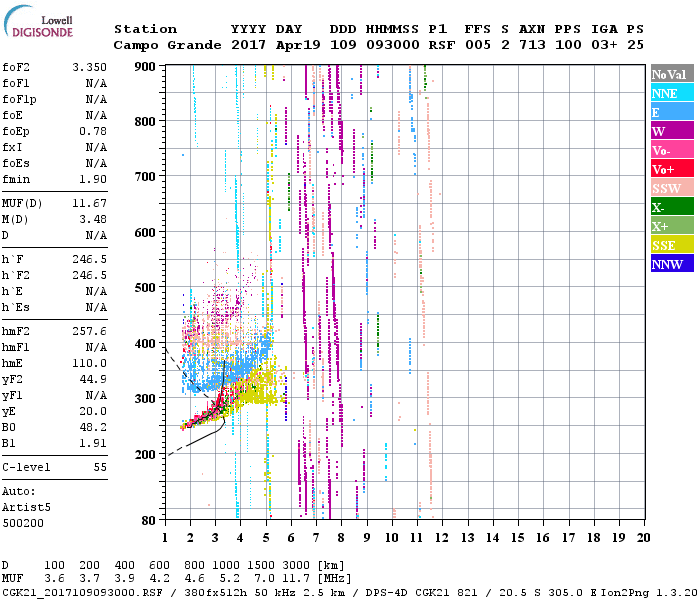Select the yellow SSE legend swatch

pyautogui.click(x=670, y=245)
